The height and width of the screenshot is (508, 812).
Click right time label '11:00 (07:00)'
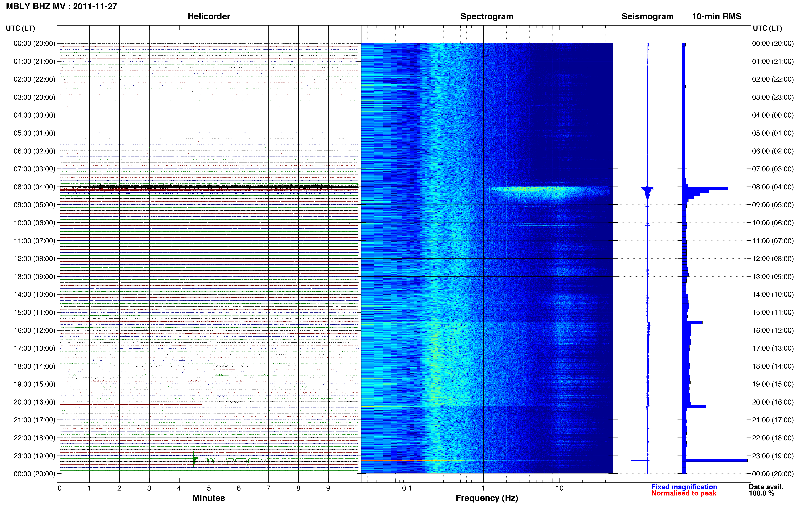point(773,241)
